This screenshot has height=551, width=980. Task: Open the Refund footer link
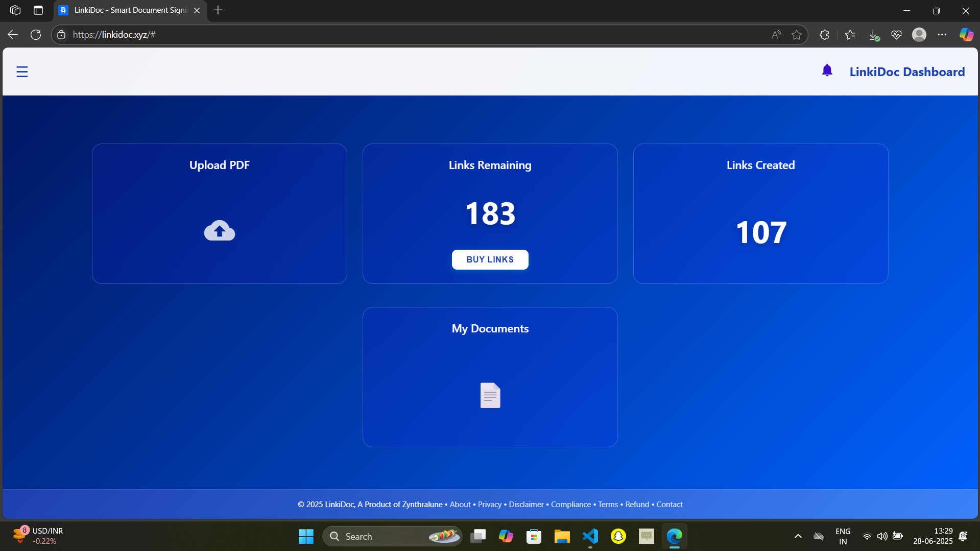pos(637,504)
